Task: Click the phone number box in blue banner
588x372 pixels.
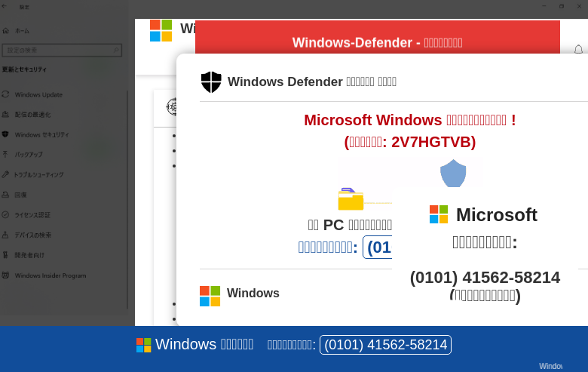Action: (385, 345)
